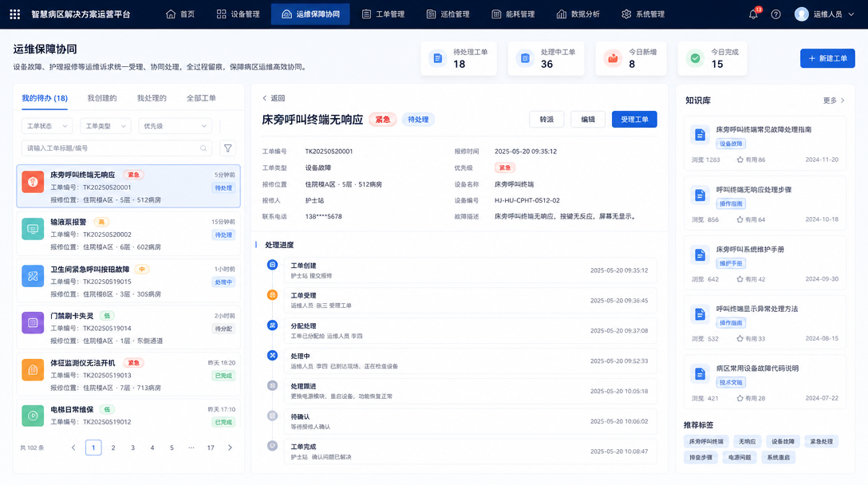Open 设备管理 in top navigation
The height and width of the screenshot is (485, 868).
pyautogui.click(x=238, y=14)
